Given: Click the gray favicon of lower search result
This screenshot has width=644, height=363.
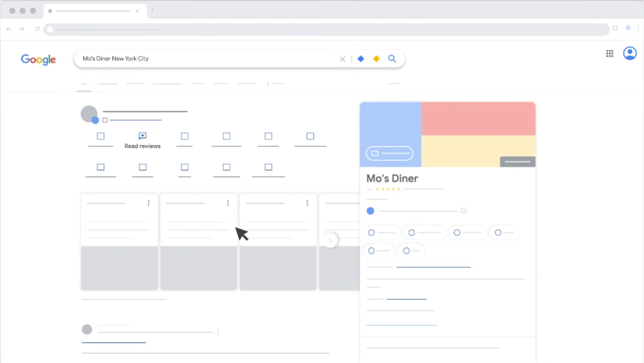Looking at the screenshot, I should (87, 330).
